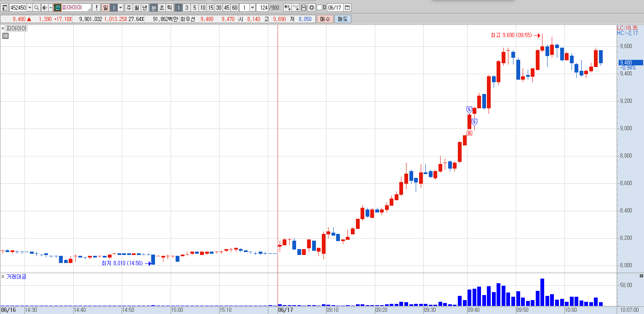Click the small square beside 거래대금 label
Viewport: 644px width, 314px height.
point(3,276)
